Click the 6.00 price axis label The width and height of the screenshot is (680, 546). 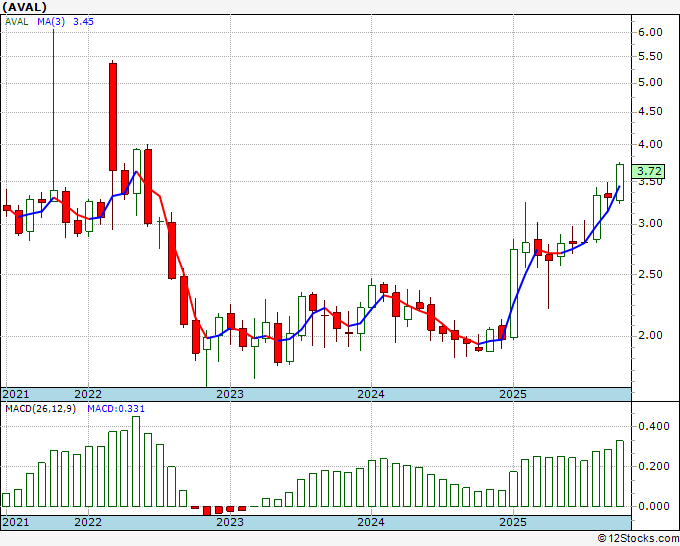point(650,32)
